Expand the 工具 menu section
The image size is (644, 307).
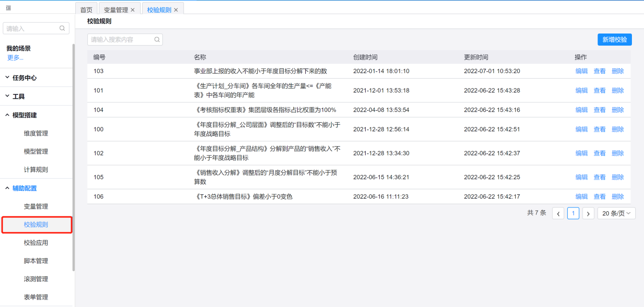point(7,96)
